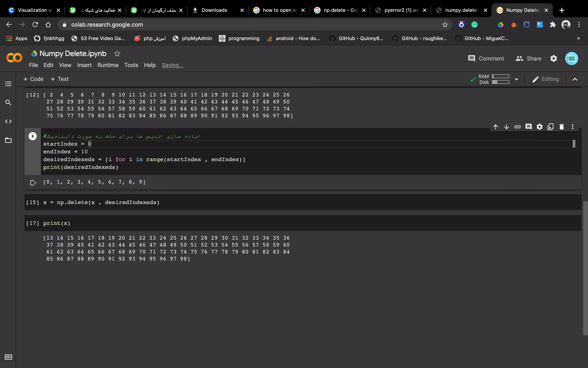Expand the RAM and Disk resources dropdown
This screenshot has height=368, width=588.
click(517, 79)
